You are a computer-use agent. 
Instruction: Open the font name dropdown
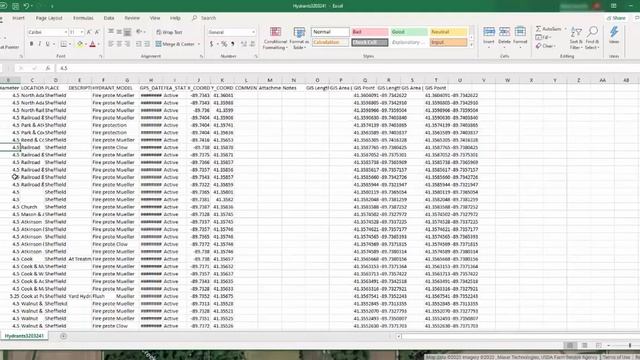click(65, 32)
